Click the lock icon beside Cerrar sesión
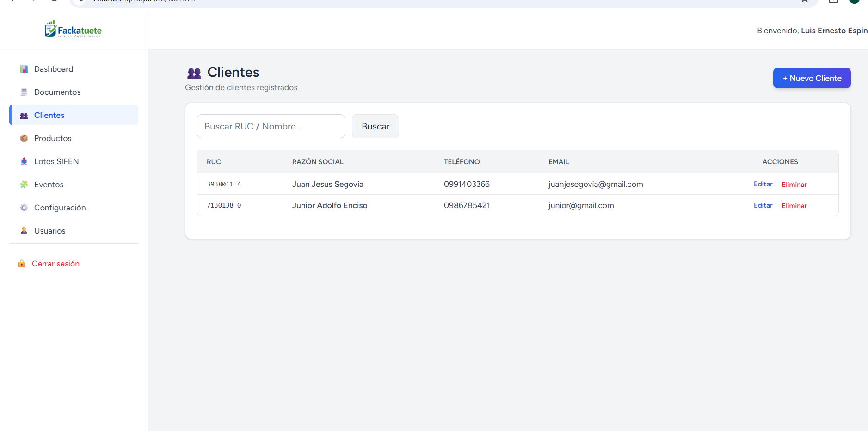868x431 pixels. (x=22, y=264)
